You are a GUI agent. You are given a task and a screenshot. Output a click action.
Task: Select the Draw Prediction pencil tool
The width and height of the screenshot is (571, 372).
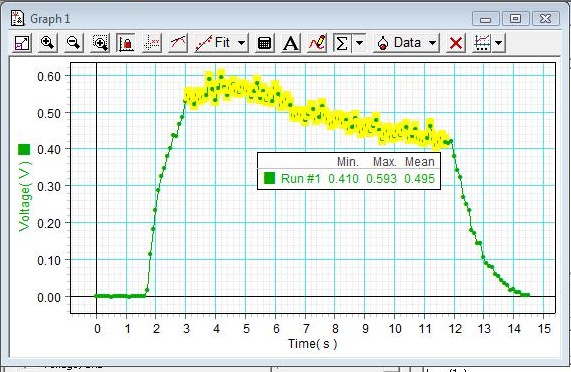click(x=317, y=43)
